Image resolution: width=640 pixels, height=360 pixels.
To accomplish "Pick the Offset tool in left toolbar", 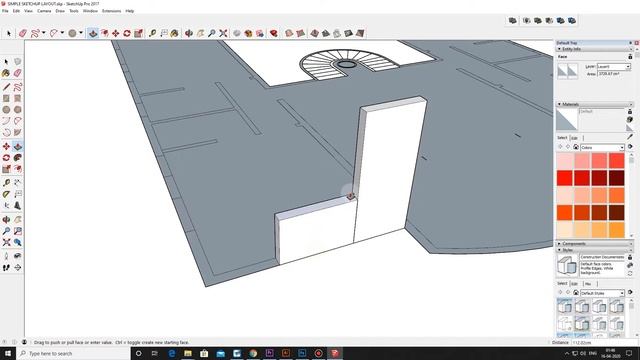I will (18, 169).
